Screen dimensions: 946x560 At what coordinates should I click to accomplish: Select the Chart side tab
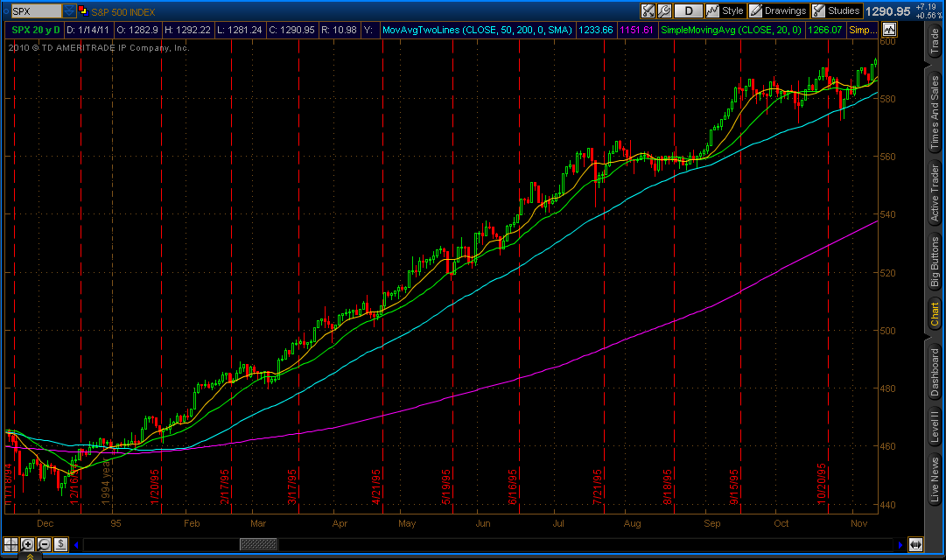pyautogui.click(x=935, y=314)
